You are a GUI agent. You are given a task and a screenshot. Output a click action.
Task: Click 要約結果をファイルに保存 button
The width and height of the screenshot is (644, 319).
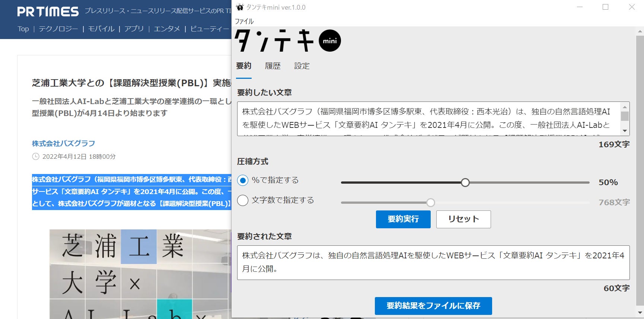pos(433,306)
